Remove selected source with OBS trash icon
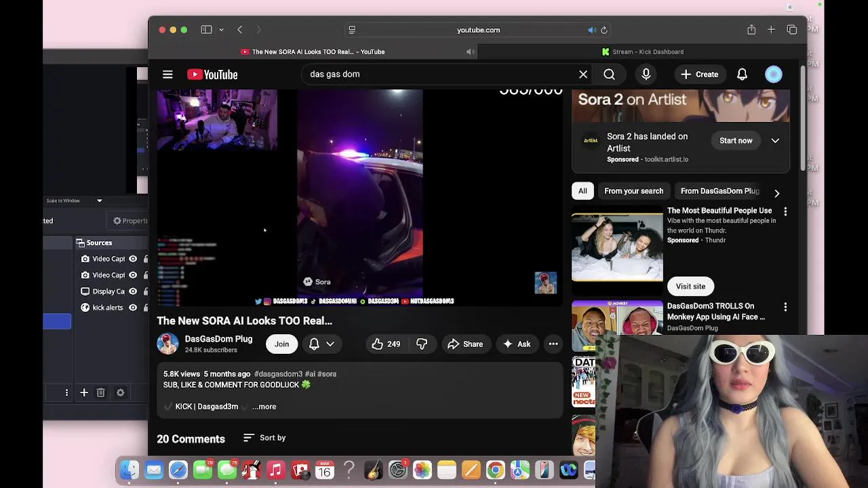This screenshot has height=488, width=868. click(100, 392)
